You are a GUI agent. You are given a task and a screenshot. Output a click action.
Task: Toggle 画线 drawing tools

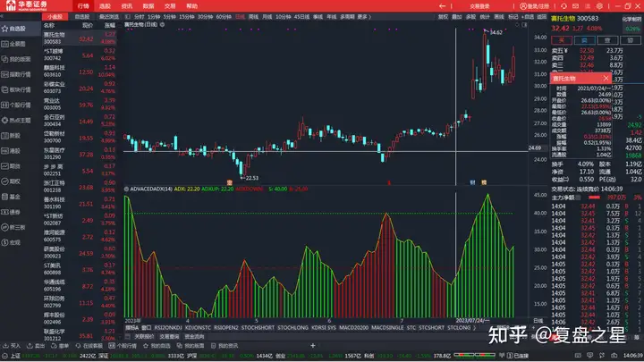pyautogui.click(x=499, y=17)
